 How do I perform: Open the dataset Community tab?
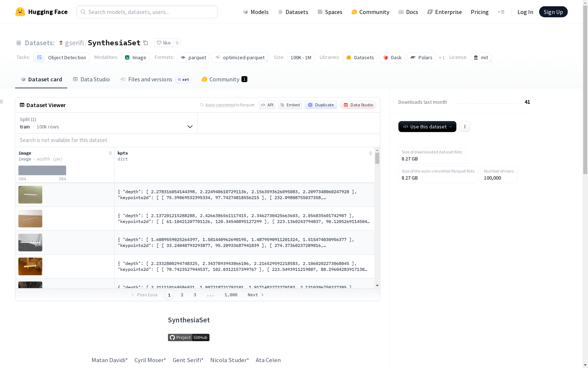pos(224,79)
